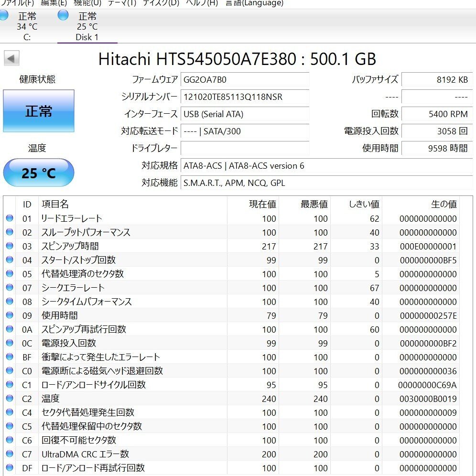The image size is (476, 476).
Task: Select the リードエラーレート attribute name
Action: (x=72, y=218)
